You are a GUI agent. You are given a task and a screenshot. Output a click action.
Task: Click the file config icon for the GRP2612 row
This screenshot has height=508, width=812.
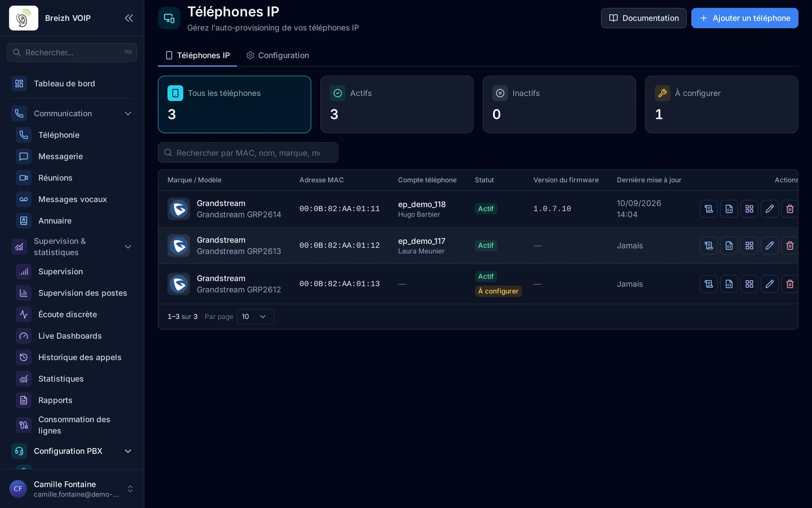729,284
